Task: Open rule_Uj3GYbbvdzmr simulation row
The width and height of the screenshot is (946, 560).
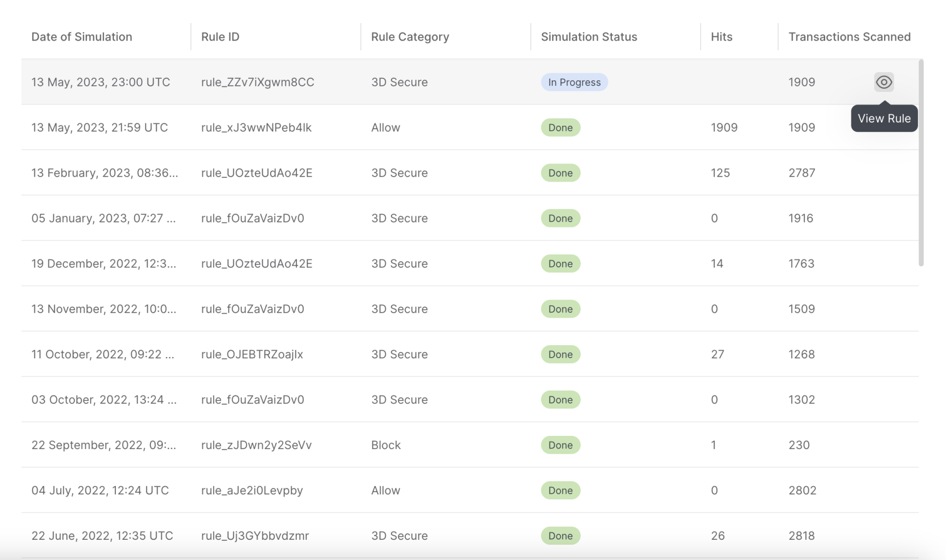Action: point(255,536)
